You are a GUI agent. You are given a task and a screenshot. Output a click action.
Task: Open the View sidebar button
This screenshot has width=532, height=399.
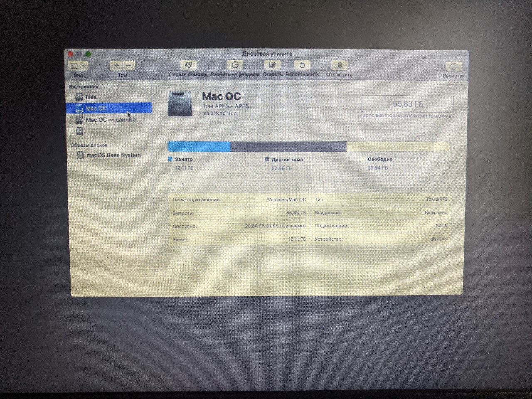pos(74,66)
